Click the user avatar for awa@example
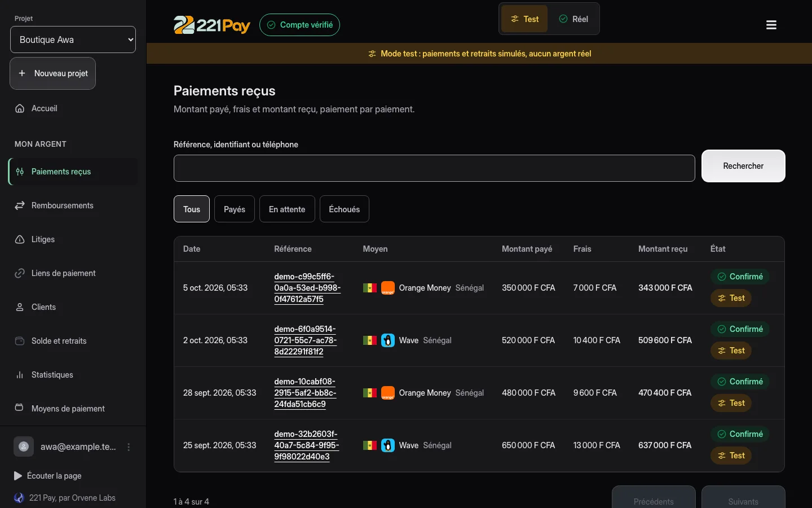Image resolution: width=812 pixels, height=508 pixels. pyautogui.click(x=24, y=446)
